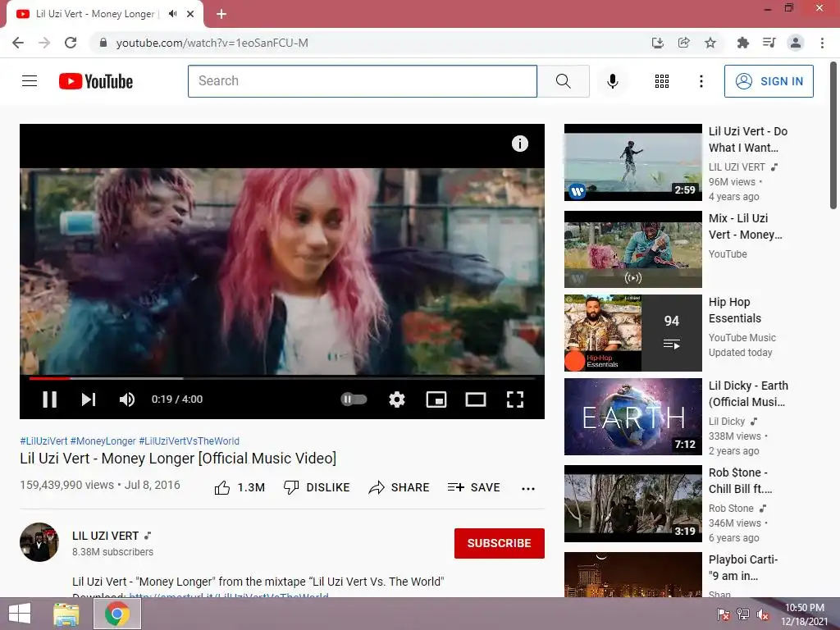This screenshot has height=630, width=840.
Task: Open the Chrome profile avatar
Action: pyautogui.click(x=796, y=43)
